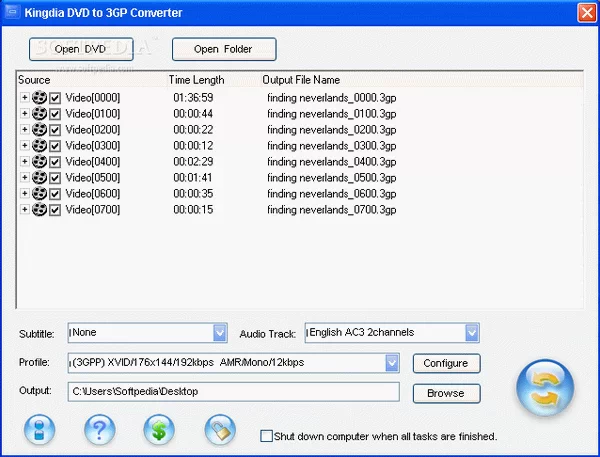Uncheck the Video[0500] checkbox
This screenshot has width=600, height=457.
pyautogui.click(x=55, y=178)
